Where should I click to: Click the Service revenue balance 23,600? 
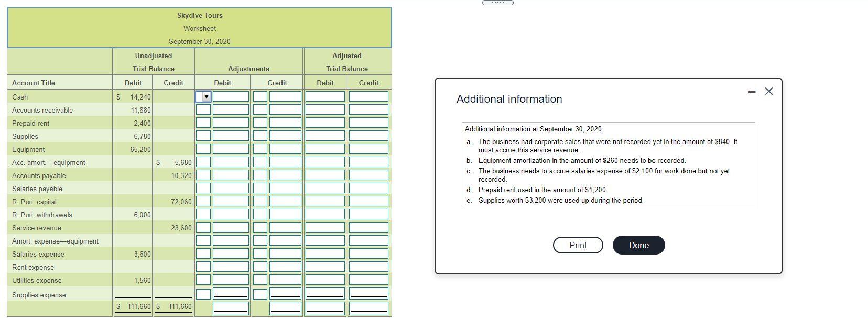pos(181,228)
